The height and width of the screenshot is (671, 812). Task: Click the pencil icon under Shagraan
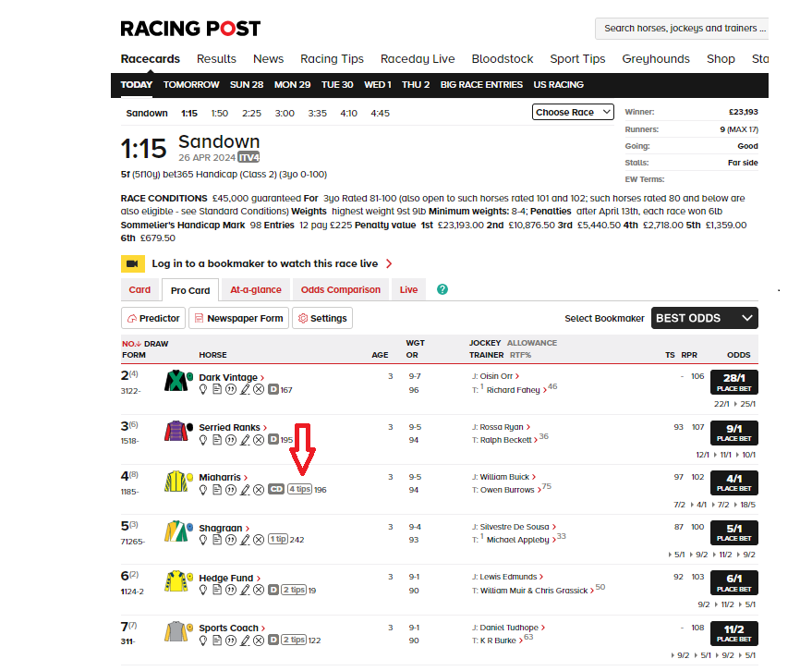pos(245,540)
